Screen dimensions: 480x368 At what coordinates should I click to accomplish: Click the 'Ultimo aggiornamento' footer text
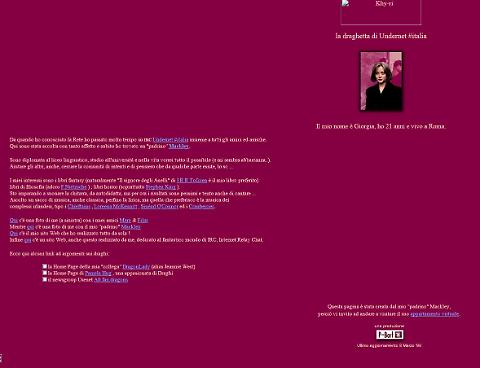coord(389,346)
